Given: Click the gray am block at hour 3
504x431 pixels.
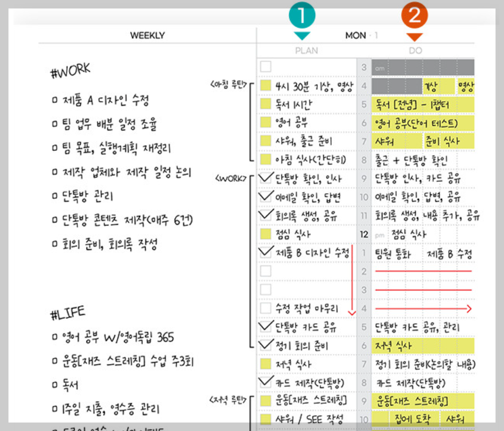Looking at the screenshot, I should [x=423, y=67].
